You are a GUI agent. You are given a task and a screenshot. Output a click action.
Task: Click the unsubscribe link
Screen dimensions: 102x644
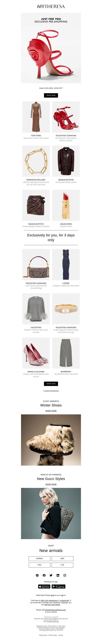[x=64, y=600]
